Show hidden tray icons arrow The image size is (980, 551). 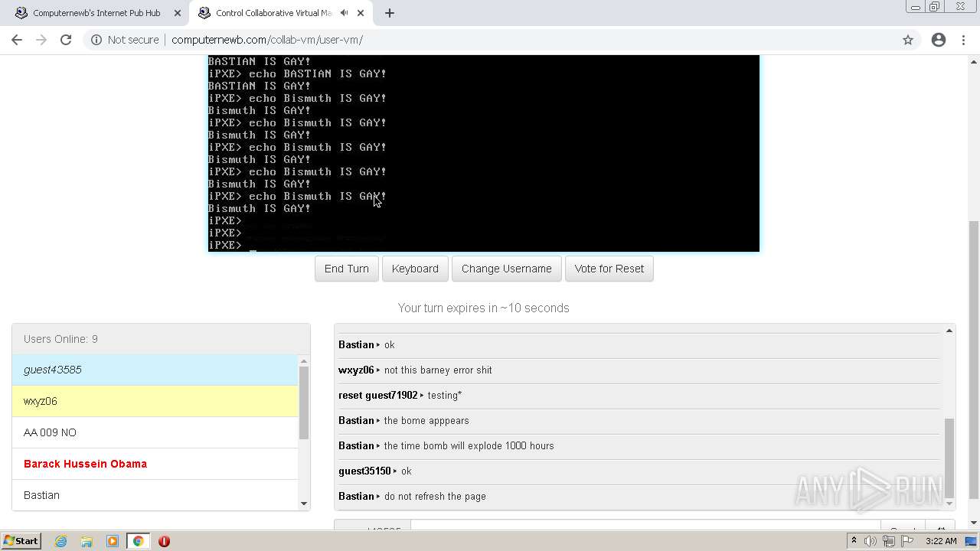click(854, 541)
